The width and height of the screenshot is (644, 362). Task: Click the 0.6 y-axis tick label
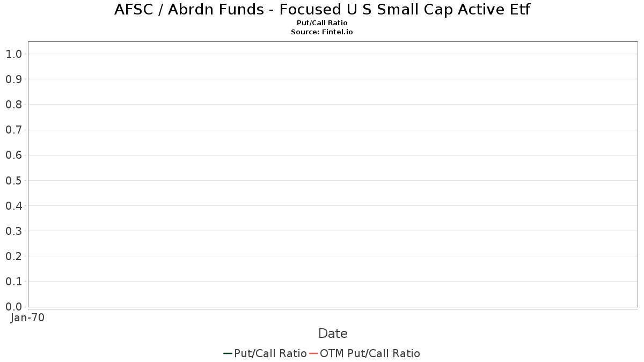(x=13, y=155)
